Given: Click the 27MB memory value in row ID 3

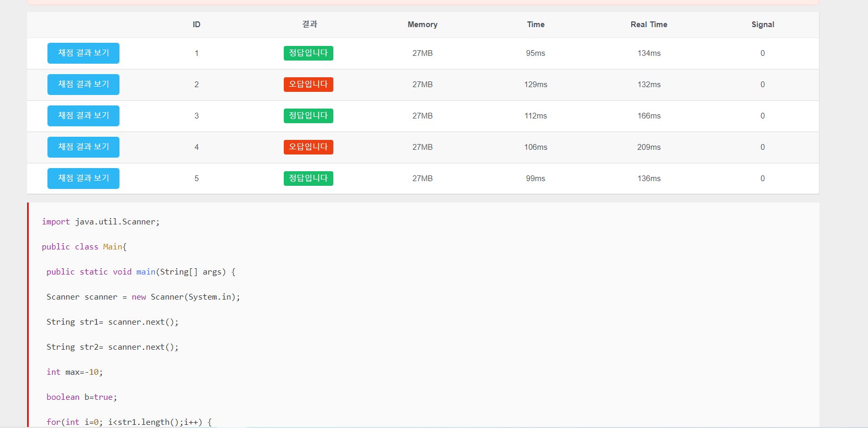Looking at the screenshot, I should [x=423, y=116].
